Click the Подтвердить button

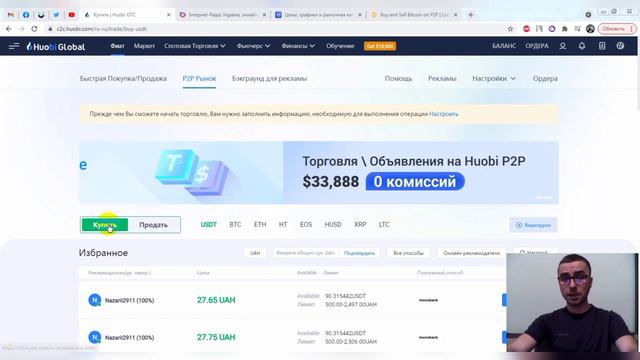pyautogui.click(x=359, y=253)
